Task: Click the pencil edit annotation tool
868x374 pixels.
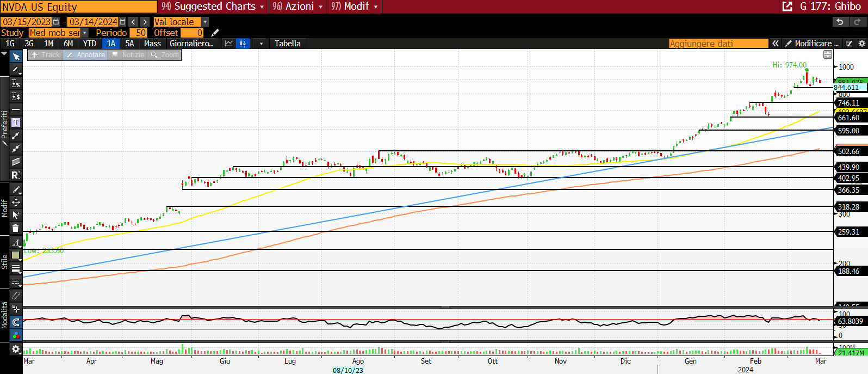Action: (x=16, y=189)
